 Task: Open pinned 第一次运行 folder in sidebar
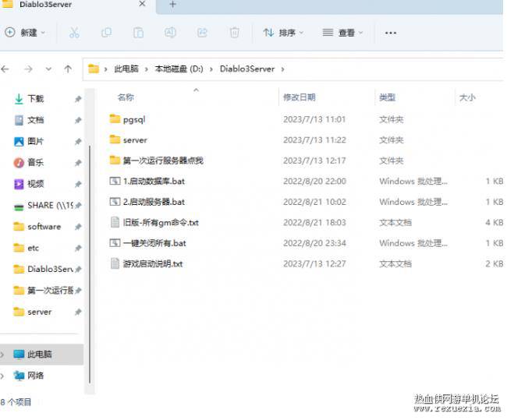pos(44,291)
